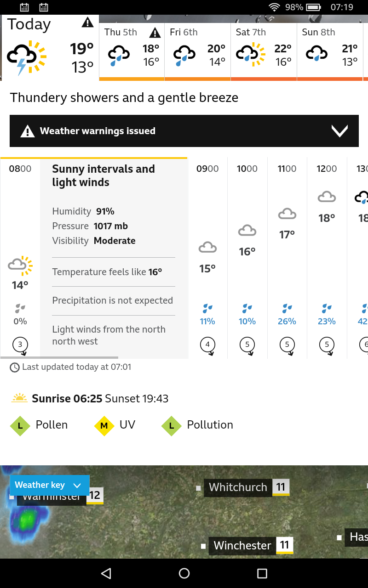Select the 1200 hourly forecast column
Image resolution: width=368 pixels, height=588 pixels.
coord(327,257)
